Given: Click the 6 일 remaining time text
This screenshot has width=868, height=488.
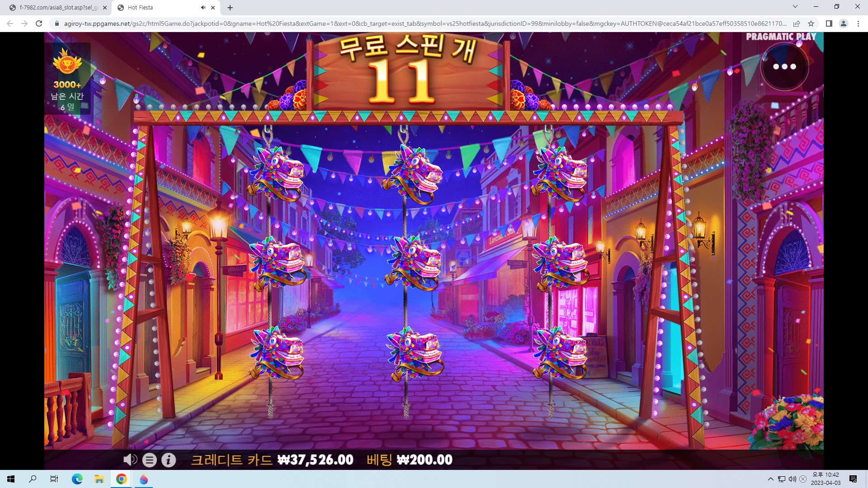Looking at the screenshot, I should click(67, 107).
